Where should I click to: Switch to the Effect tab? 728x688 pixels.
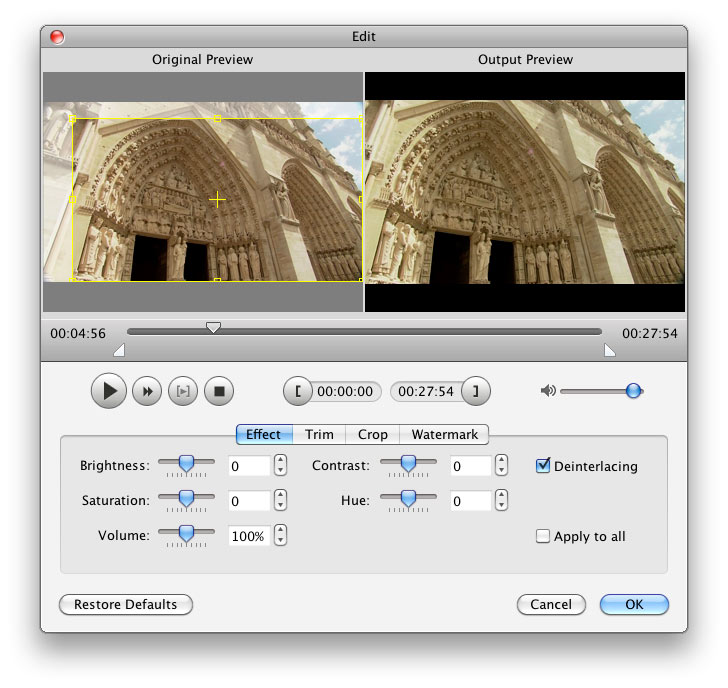click(264, 435)
